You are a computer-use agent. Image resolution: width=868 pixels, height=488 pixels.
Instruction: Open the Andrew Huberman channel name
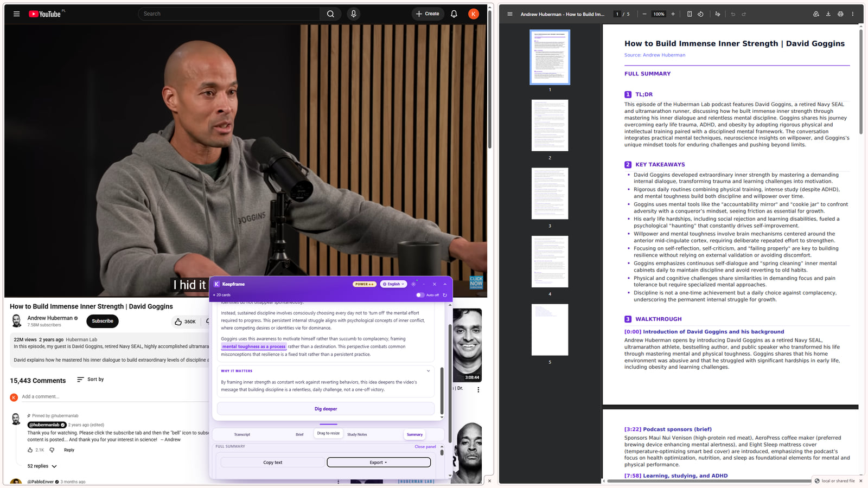(x=50, y=318)
